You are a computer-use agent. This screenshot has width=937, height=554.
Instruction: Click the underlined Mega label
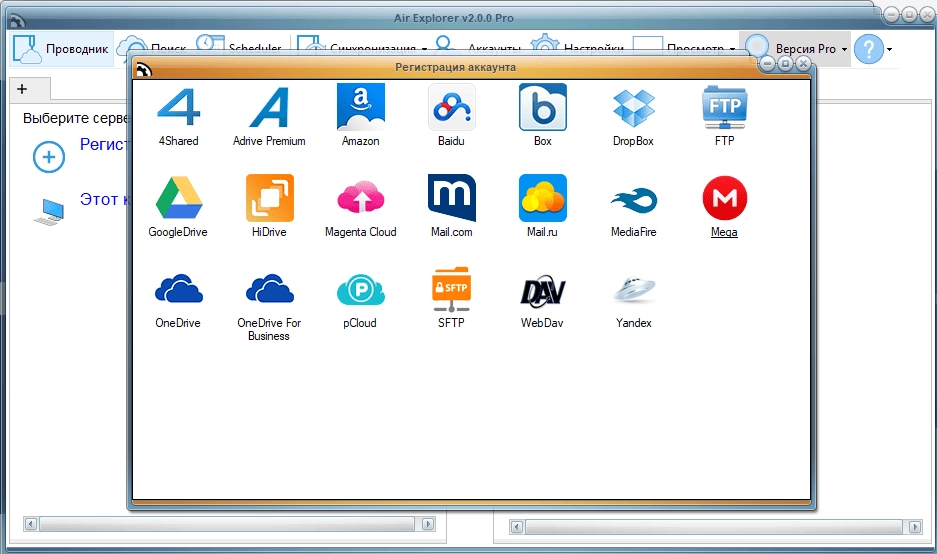(x=724, y=232)
